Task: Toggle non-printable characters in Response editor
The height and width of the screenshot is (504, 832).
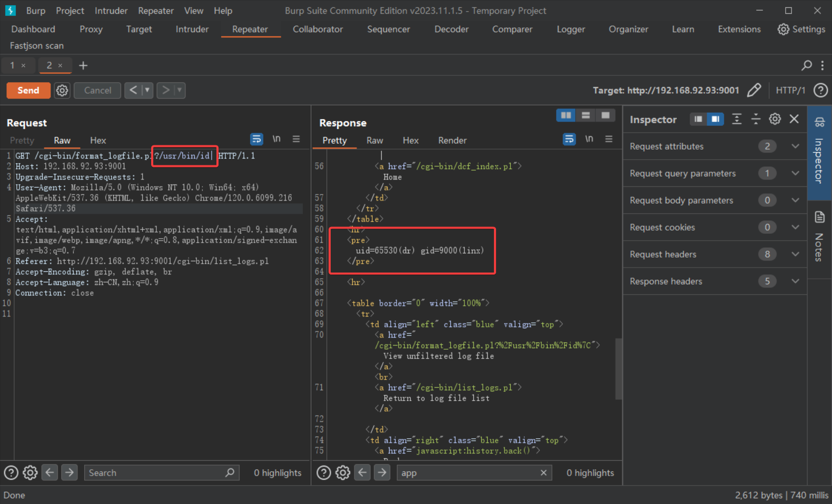Action: tap(589, 139)
